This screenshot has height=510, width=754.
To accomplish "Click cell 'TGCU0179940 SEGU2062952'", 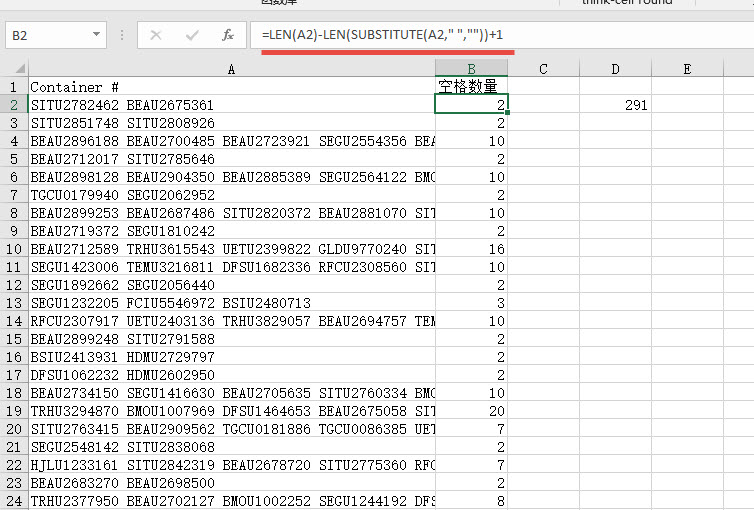I will [232, 195].
